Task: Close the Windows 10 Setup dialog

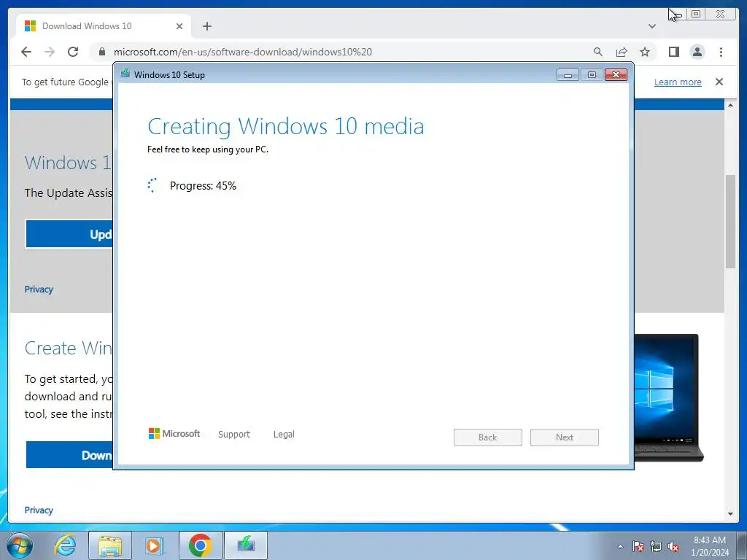Action: pos(616,75)
